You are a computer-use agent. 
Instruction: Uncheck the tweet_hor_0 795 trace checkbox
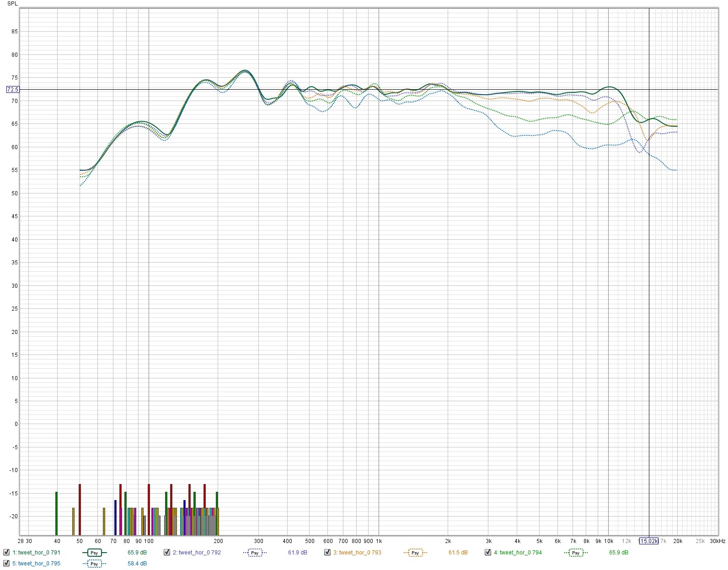(x=6, y=563)
